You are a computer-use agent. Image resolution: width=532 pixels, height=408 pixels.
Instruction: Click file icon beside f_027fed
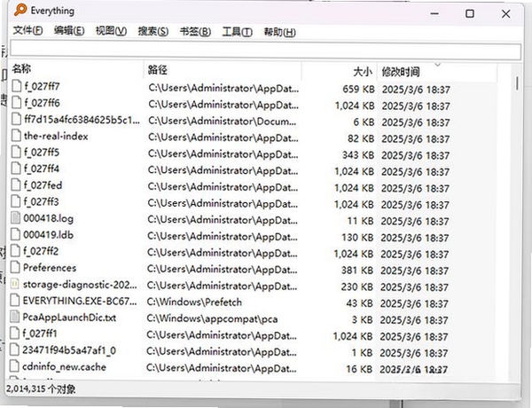click(16, 185)
